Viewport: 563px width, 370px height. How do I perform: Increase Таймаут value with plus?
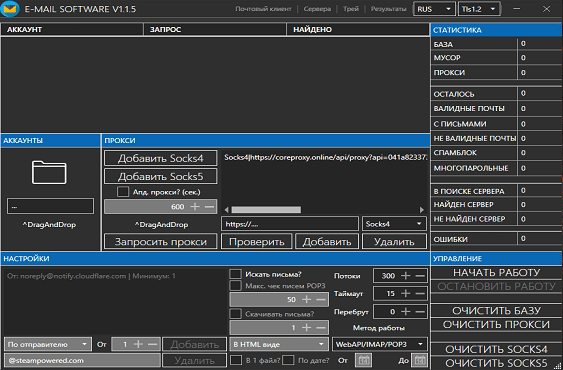[406, 293]
